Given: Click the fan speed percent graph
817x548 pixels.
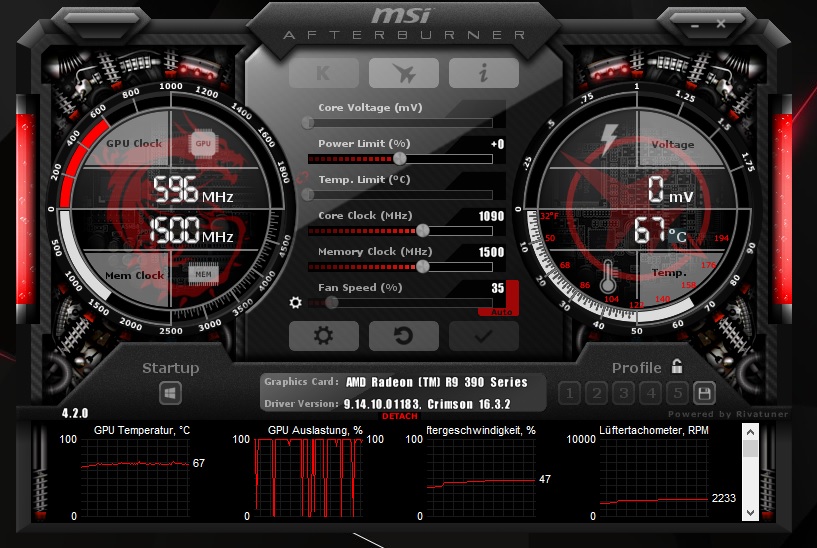Looking at the screenshot, I should pos(481,478).
